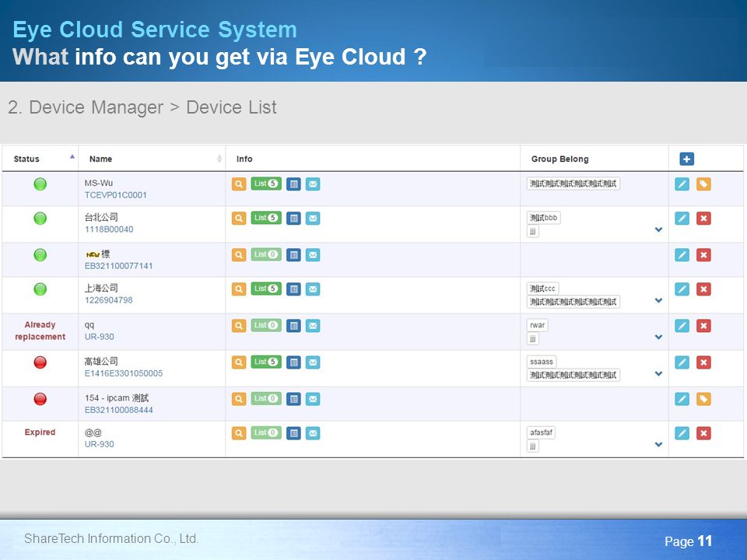Click the pencil edit icon in the @@ row
Viewport: 747px width, 560px height.
[682, 433]
